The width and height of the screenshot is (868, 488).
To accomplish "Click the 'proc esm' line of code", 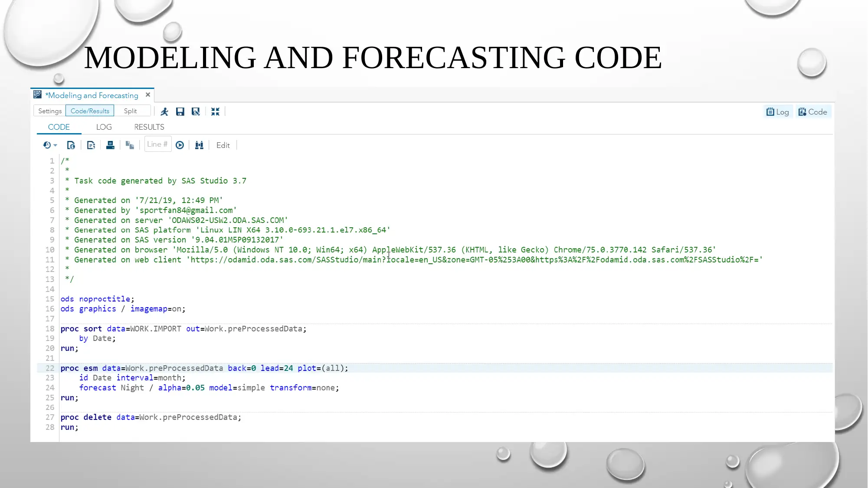I will [204, 368].
